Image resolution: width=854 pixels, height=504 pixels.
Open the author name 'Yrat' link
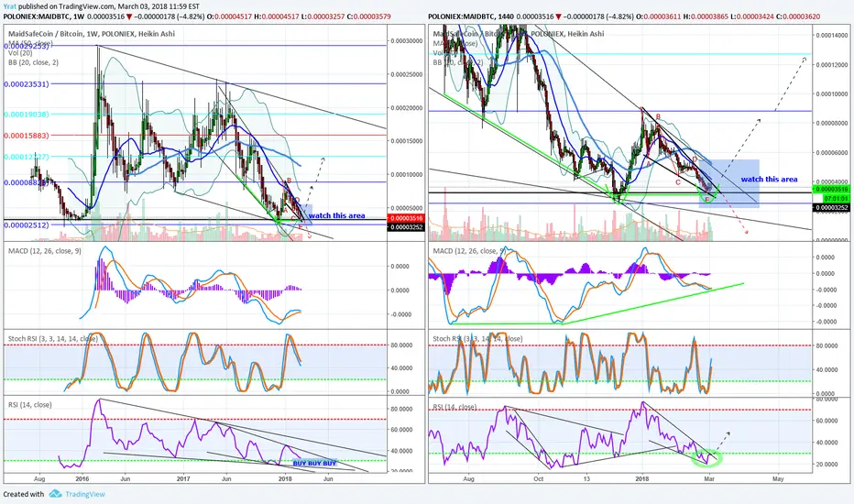9,6
